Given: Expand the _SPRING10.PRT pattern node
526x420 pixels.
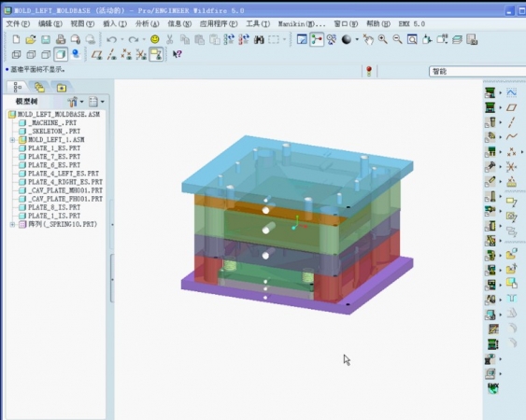Looking at the screenshot, I should point(12,224).
